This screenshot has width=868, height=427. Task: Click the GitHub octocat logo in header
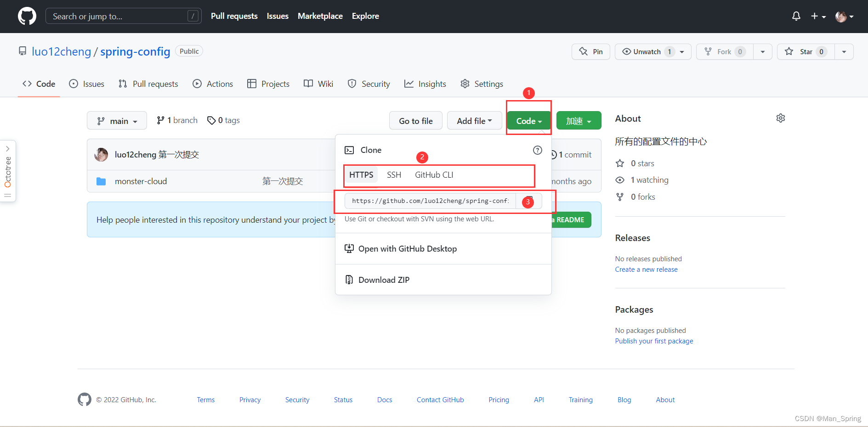click(x=27, y=16)
